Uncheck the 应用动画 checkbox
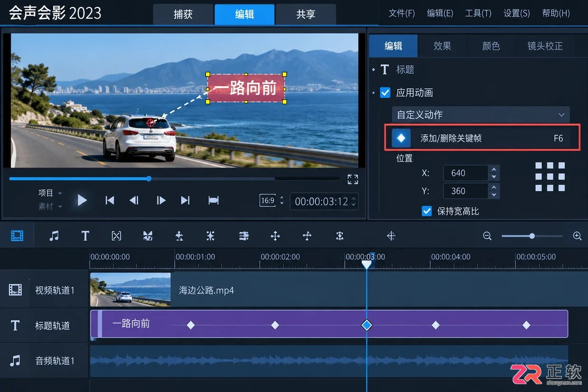The height and width of the screenshot is (392, 588). [385, 93]
